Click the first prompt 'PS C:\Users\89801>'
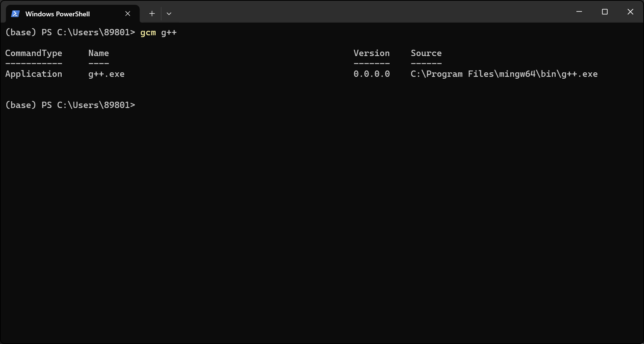Viewport: 644px width, 344px height. tap(88, 33)
